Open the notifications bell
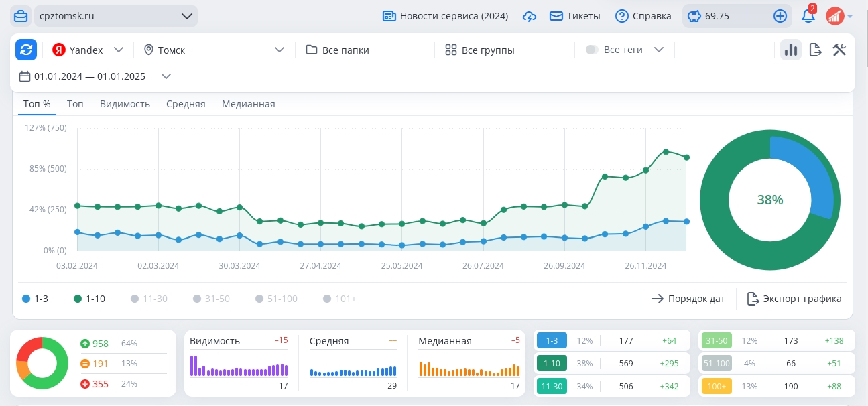868x406 pixels. 808,15
